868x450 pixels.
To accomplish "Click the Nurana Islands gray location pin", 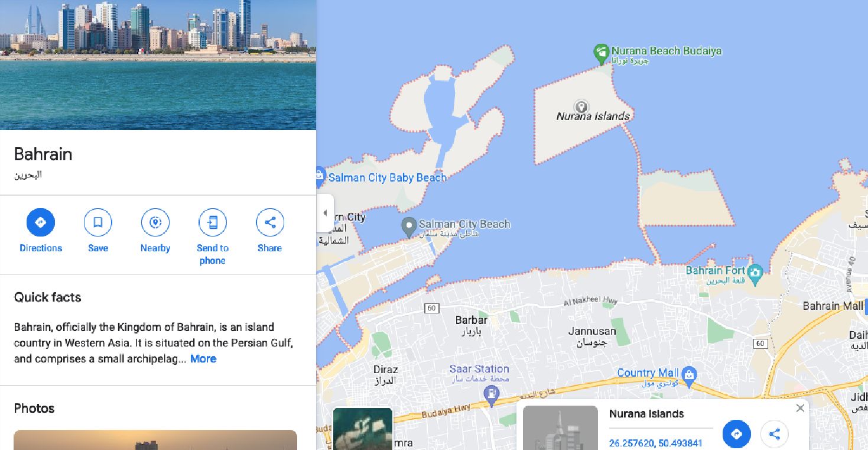I will [x=581, y=107].
